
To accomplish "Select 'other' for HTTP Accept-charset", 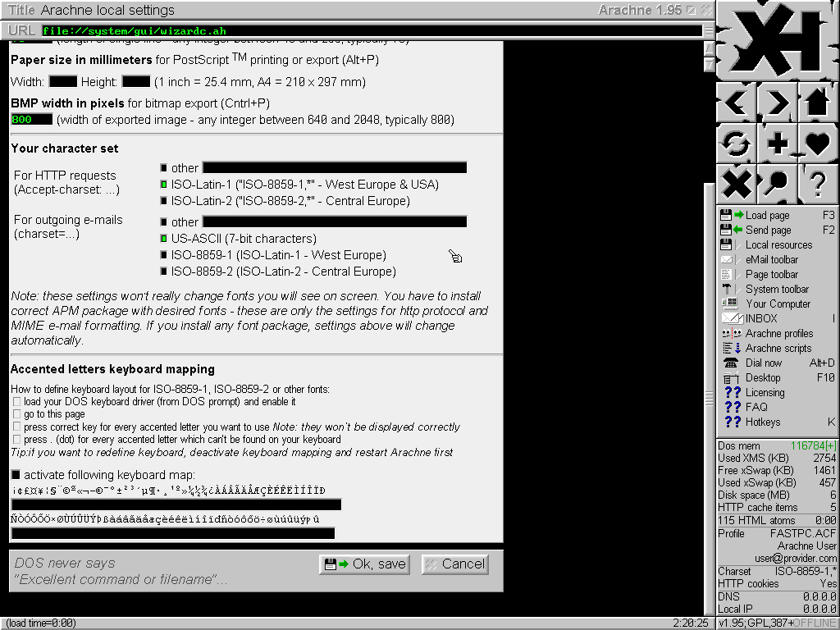I will tap(164, 168).
